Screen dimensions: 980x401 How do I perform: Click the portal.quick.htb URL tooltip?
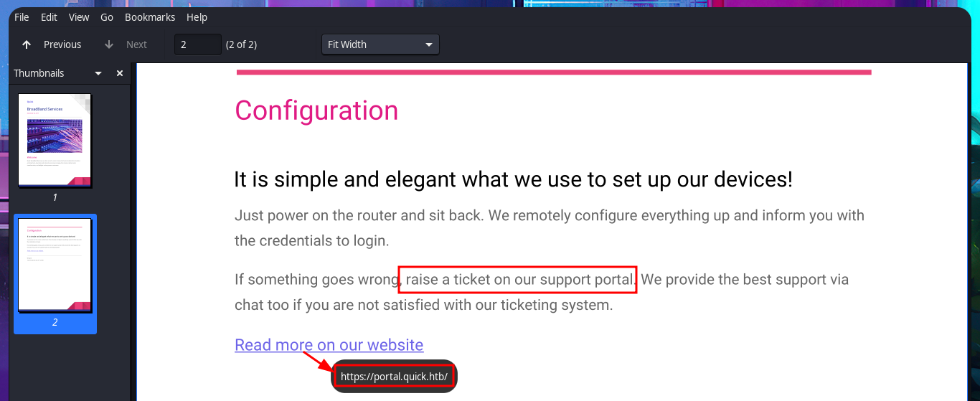click(x=394, y=377)
